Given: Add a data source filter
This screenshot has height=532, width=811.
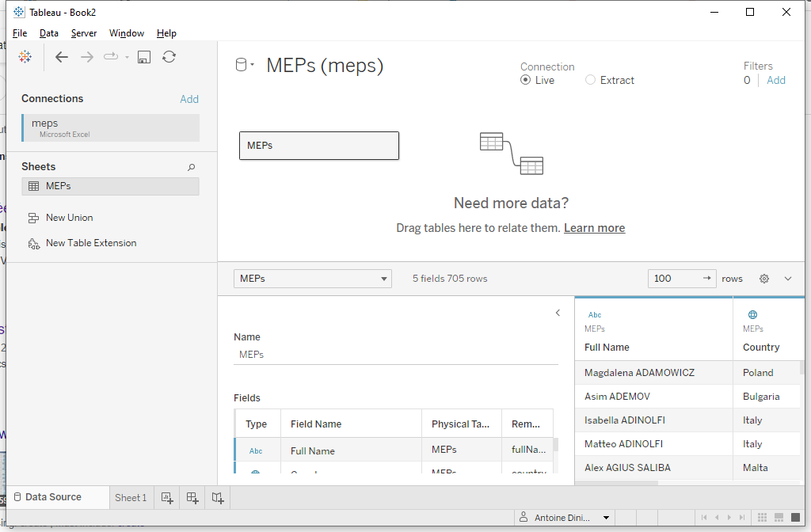Looking at the screenshot, I should tap(776, 80).
